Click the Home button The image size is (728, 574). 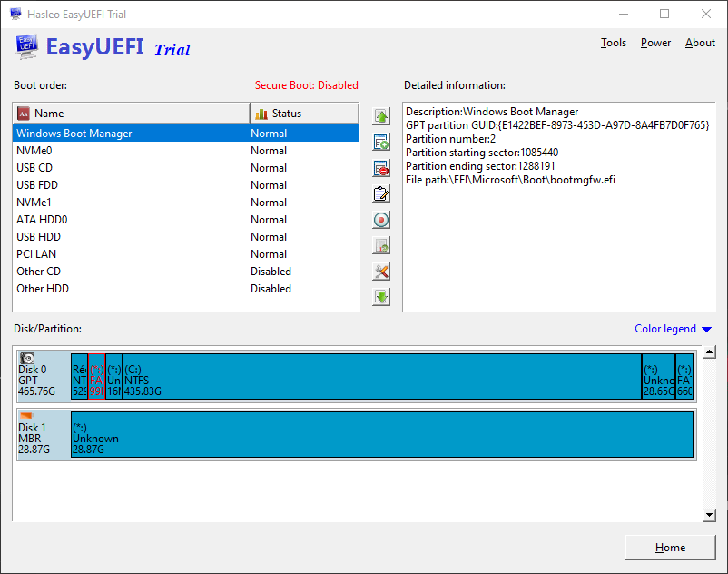point(670,548)
